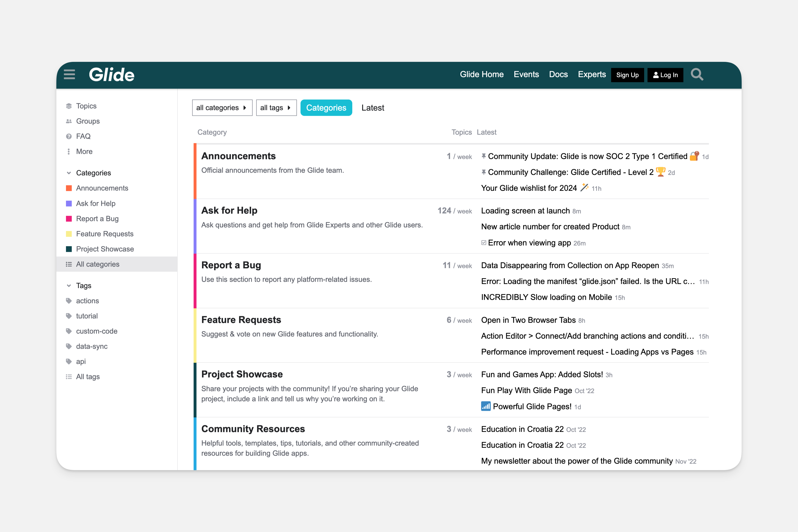Open topic 'Fun and Games App: Added Slots!'
Image resolution: width=798 pixels, height=532 pixels.
click(542, 374)
